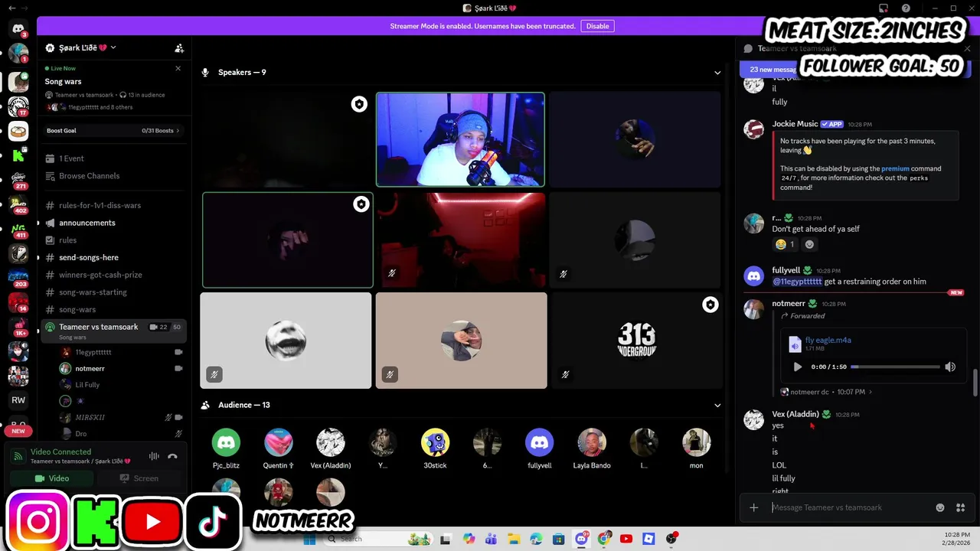Open audience member fullyvell avatar
The height and width of the screenshot is (551, 980).
point(540,442)
